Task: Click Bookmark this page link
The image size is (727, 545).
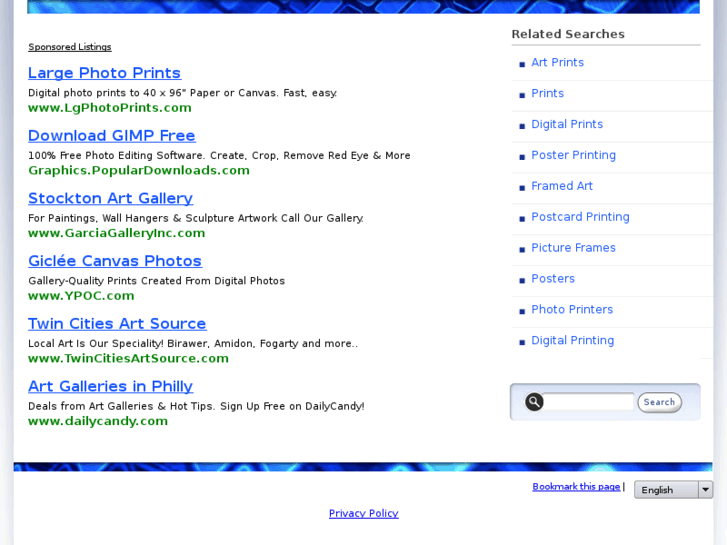Action: click(x=576, y=487)
